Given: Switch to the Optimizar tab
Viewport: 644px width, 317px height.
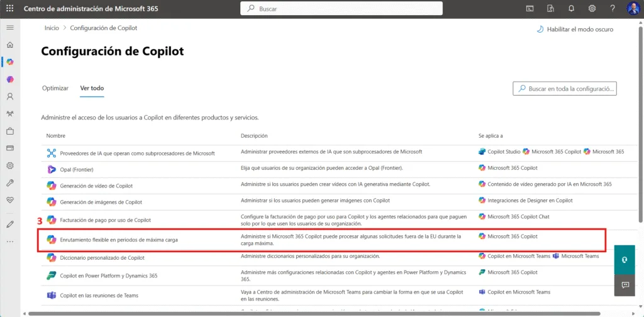Looking at the screenshot, I should click(55, 88).
